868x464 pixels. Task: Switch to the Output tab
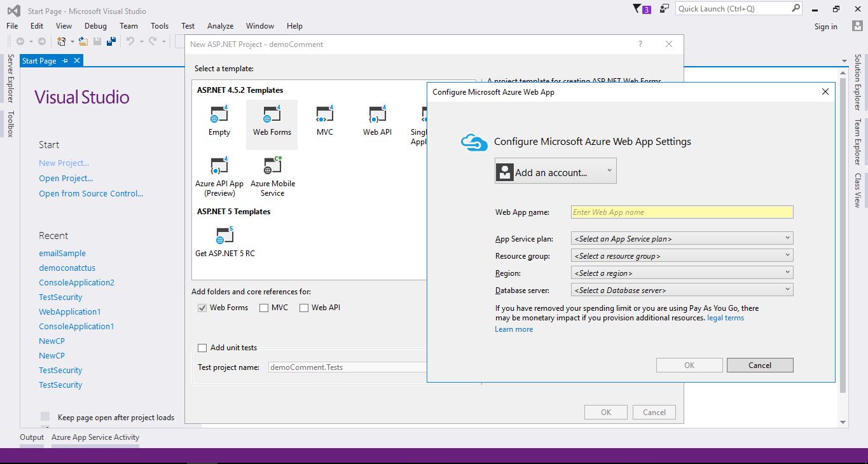32,437
